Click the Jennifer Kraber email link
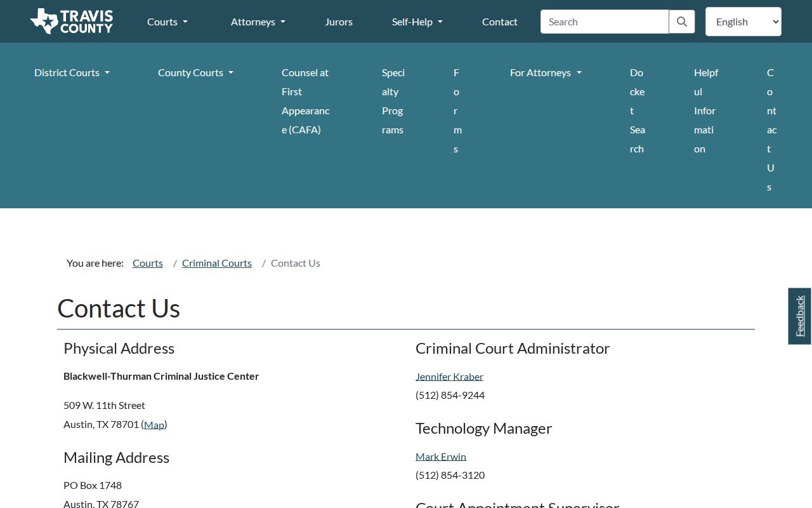This screenshot has width=812, height=508. [449, 377]
